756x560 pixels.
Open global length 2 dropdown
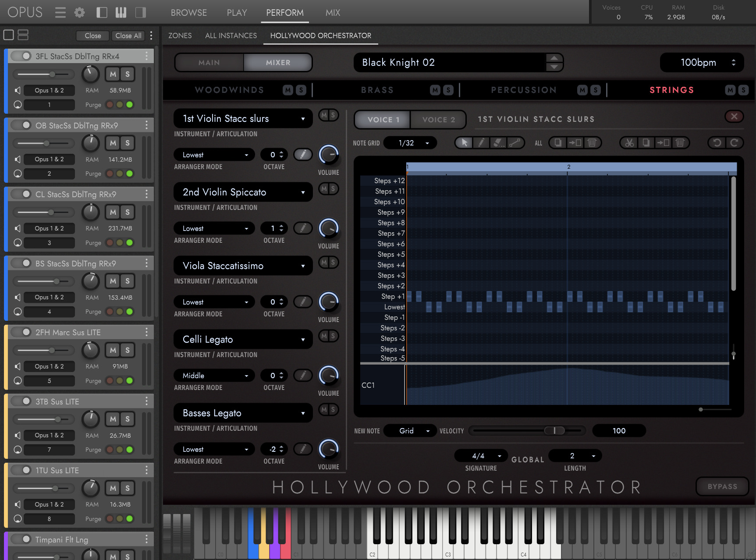coord(575,456)
